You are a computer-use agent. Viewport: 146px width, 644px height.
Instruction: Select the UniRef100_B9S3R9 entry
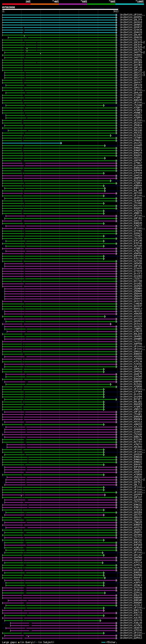(x=131, y=63)
